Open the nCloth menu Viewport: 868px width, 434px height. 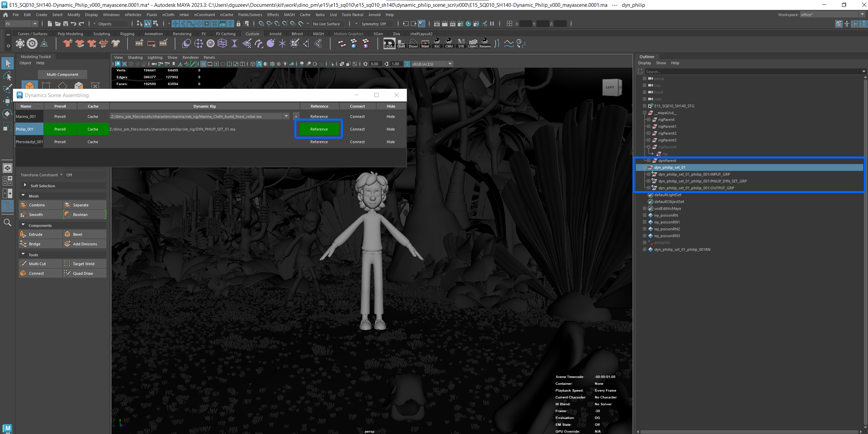(x=168, y=15)
